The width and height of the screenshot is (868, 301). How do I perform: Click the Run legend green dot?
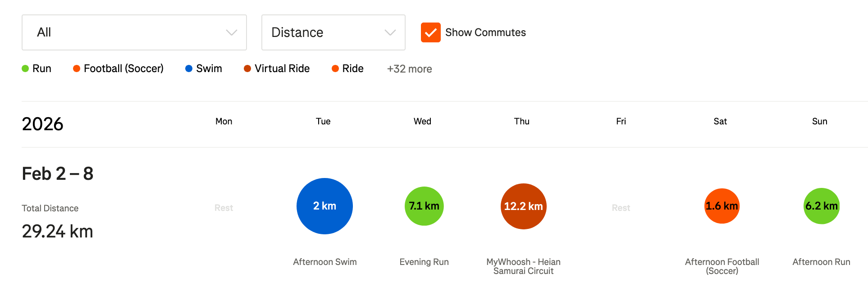(x=25, y=68)
